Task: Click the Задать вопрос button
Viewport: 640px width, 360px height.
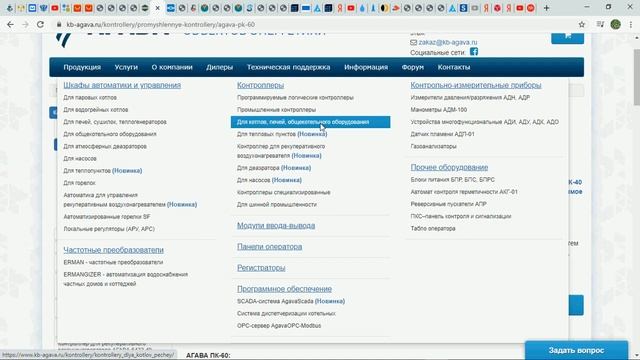Action: tap(576, 351)
